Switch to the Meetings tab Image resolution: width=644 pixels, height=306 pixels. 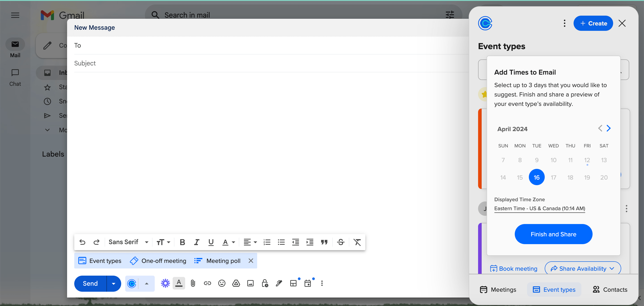tap(498, 289)
